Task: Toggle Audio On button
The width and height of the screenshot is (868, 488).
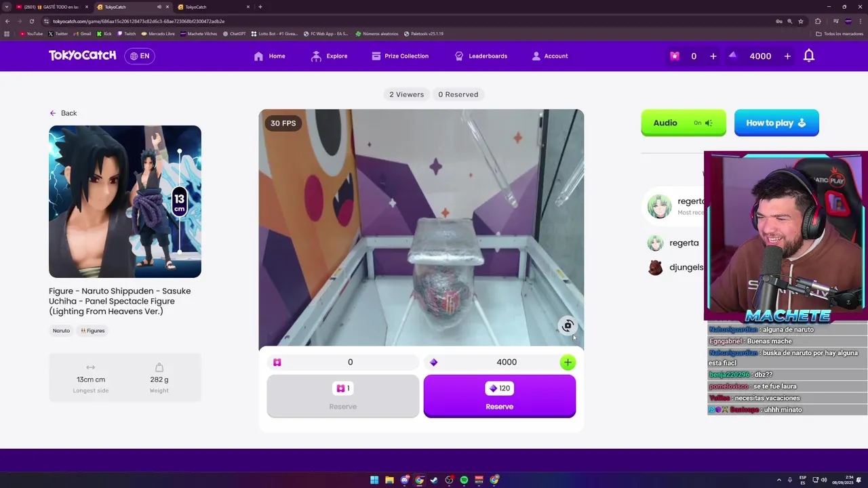Action: coord(683,123)
